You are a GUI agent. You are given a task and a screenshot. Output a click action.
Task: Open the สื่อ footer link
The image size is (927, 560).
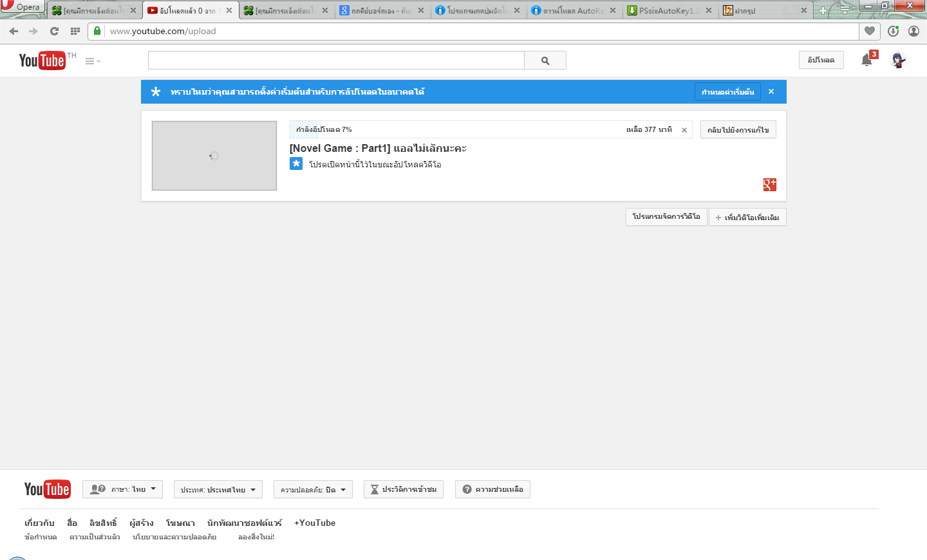[72, 523]
